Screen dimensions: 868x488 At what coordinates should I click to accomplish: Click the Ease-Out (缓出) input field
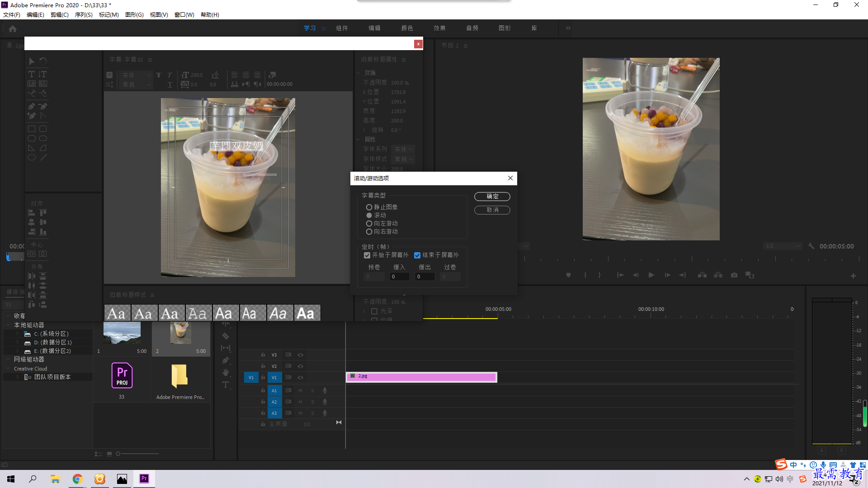point(425,277)
